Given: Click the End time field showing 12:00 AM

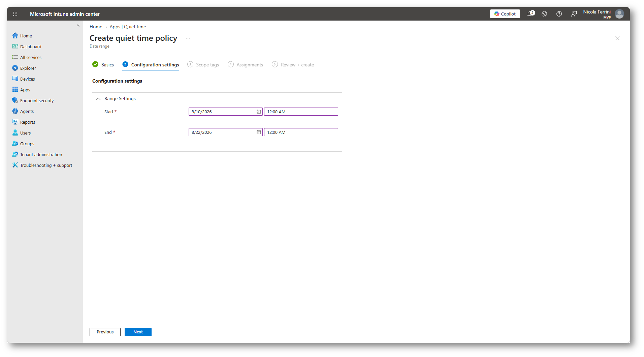Looking at the screenshot, I should pyautogui.click(x=301, y=132).
